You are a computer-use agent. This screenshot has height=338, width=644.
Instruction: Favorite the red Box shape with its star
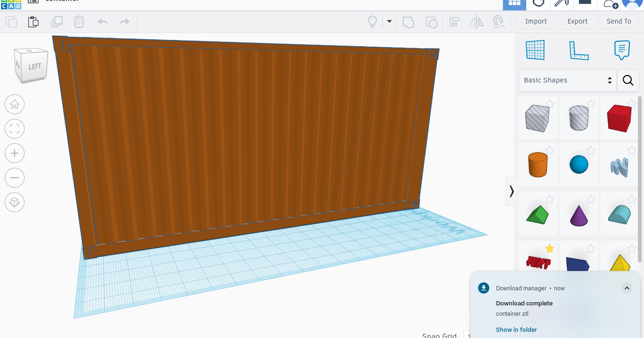632,104
